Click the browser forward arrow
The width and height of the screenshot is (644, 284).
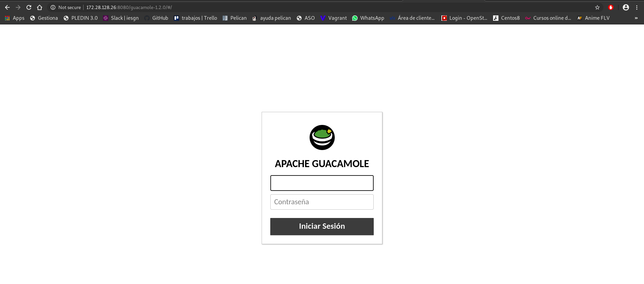tap(18, 7)
